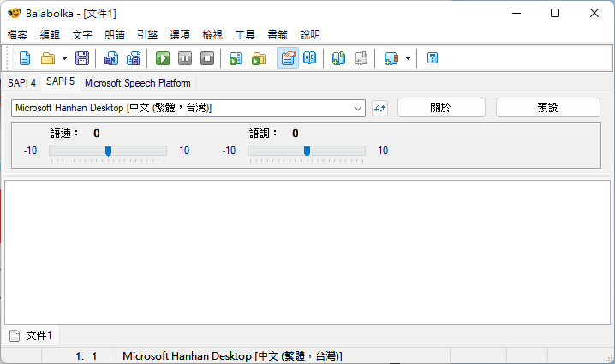Pause reading with the pause button
Image resolution: width=615 pixels, height=364 pixels.
pyautogui.click(x=185, y=58)
